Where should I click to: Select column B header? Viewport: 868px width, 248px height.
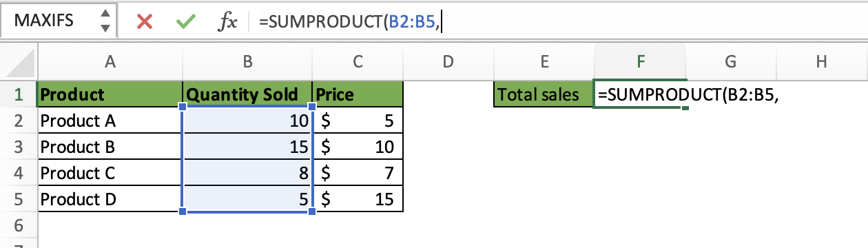click(247, 62)
